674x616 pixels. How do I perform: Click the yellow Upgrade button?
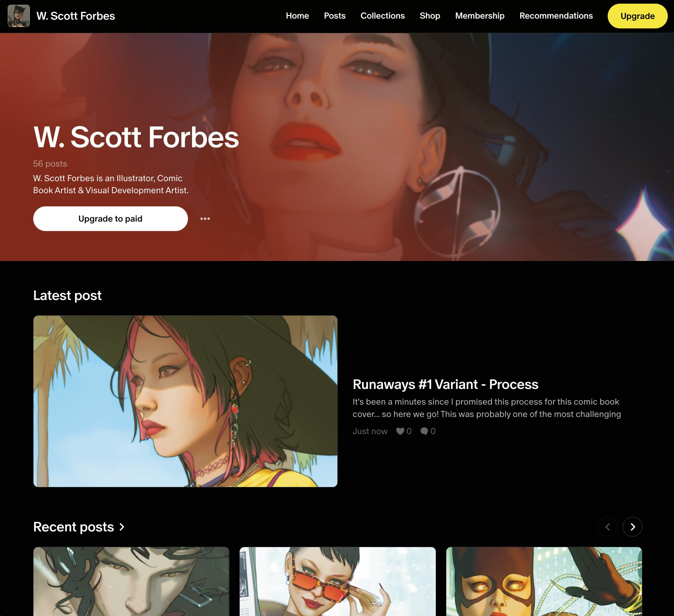pyautogui.click(x=638, y=16)
